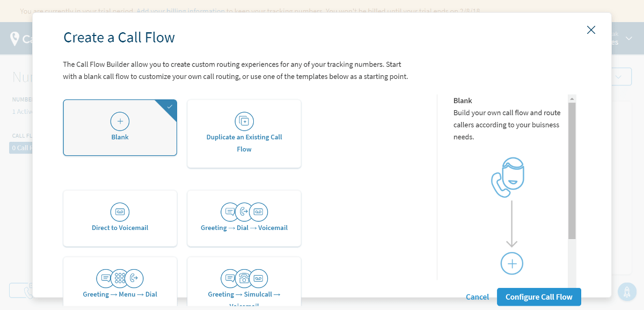Click keypad menu icon in Greeting Menu Dial card

[120, 278]
